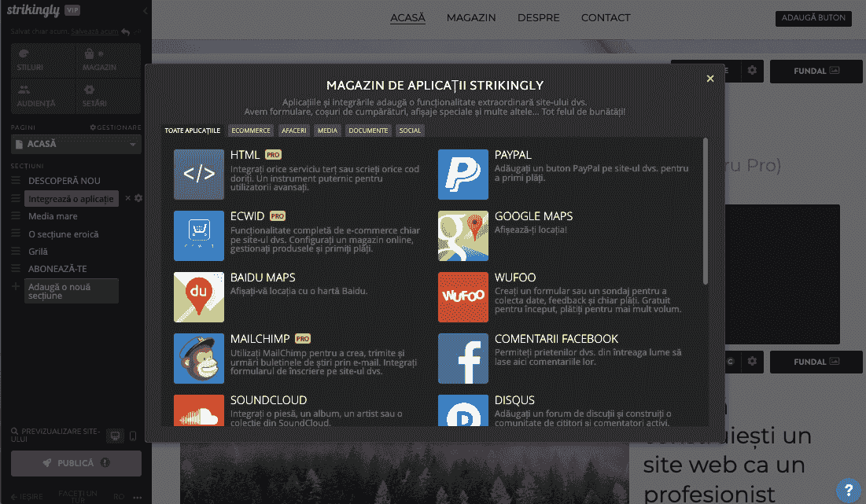Collapse the sidebar with the chevron
Viewport: 866px width, 504px height.
146,10
